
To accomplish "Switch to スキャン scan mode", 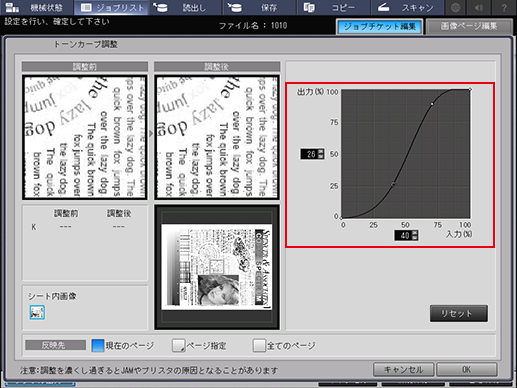I will [407, 7].
